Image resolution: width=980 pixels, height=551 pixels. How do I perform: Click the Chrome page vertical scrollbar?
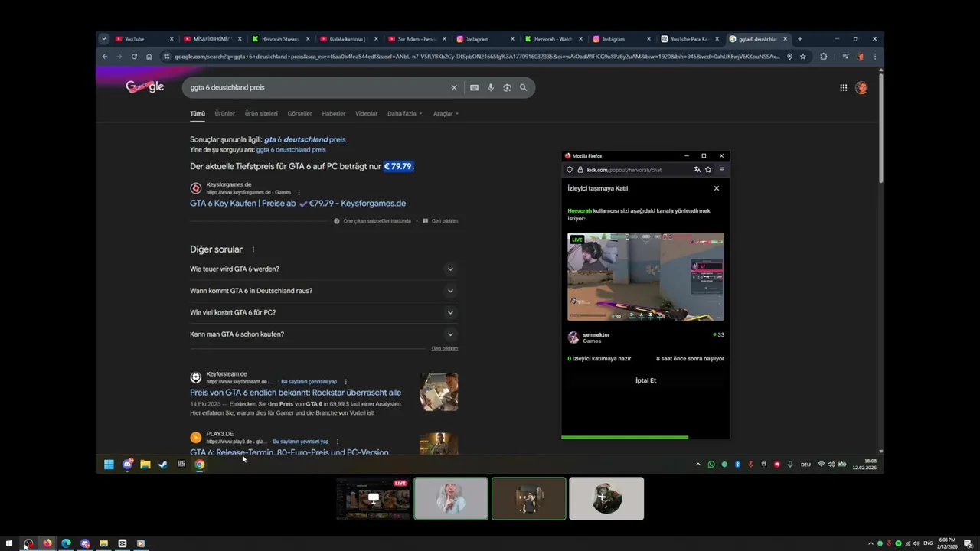click(881, 127)
